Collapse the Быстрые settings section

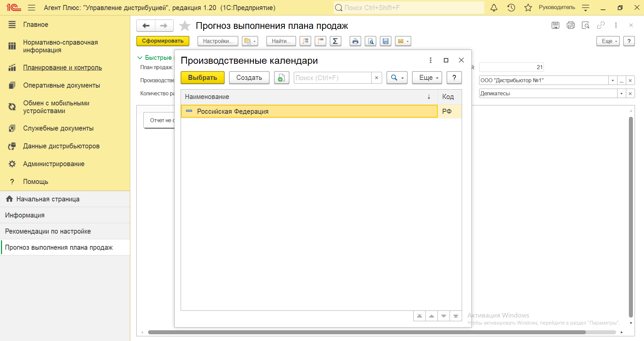coord(140,58)
